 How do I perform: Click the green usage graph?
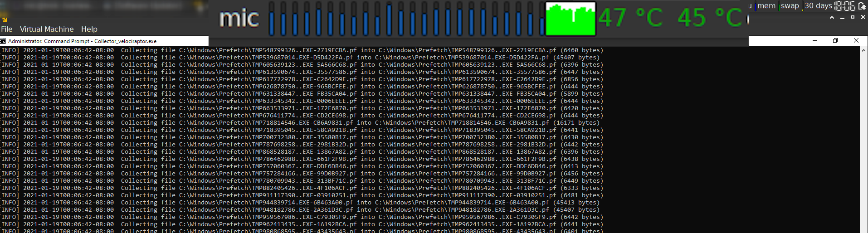tap(570, 19)
